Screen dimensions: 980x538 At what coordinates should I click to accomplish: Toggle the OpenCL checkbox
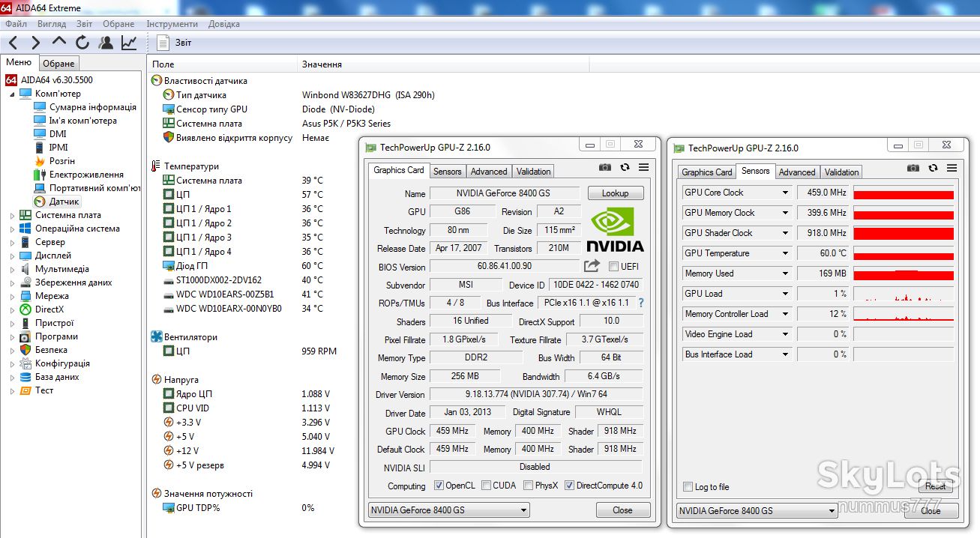coord(439,486)
